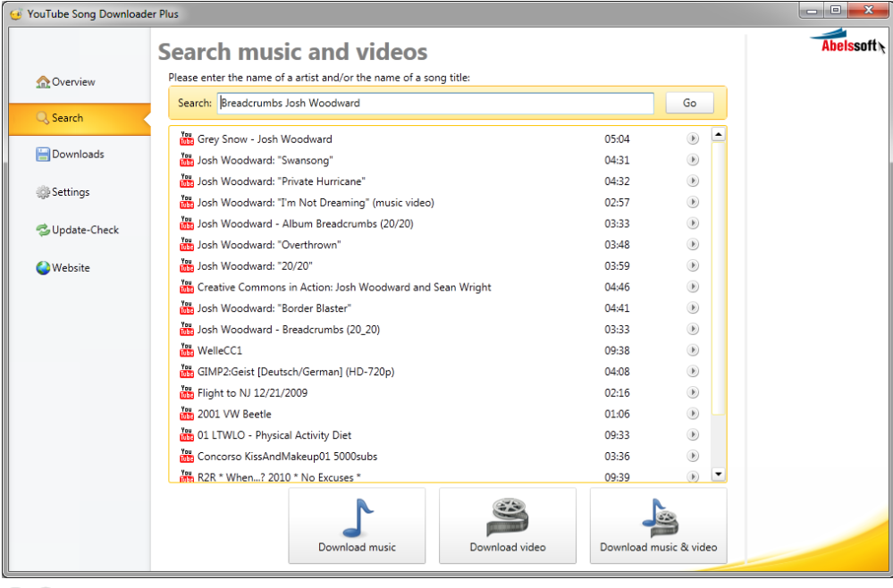Click the results list scrollbar thumb
Viewport: 893px width, 588px height.
point(719,278)
